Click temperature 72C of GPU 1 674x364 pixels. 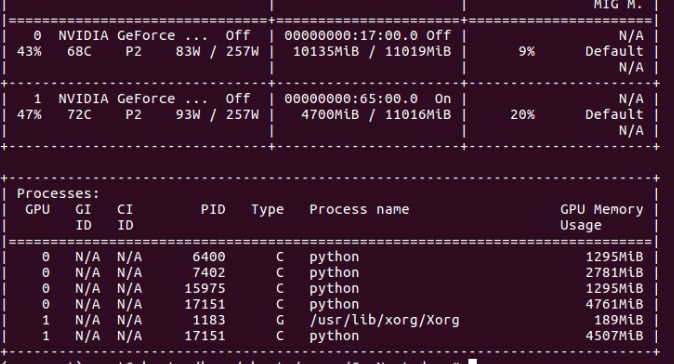pos(79,115)
